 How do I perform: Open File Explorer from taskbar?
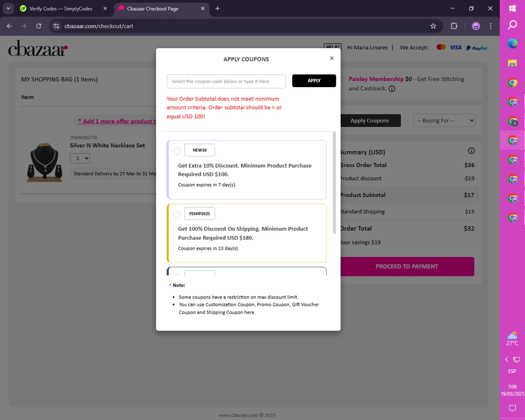[512, 63]
